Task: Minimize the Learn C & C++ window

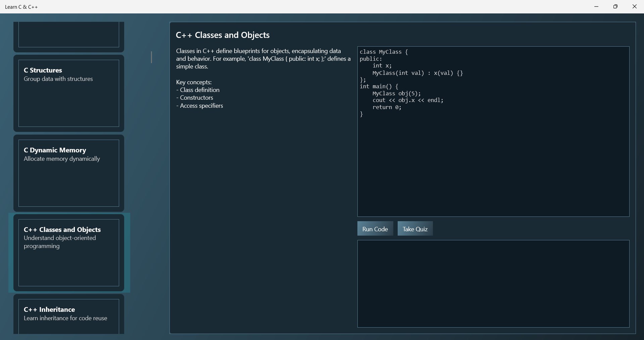Action: click(596, 6)
